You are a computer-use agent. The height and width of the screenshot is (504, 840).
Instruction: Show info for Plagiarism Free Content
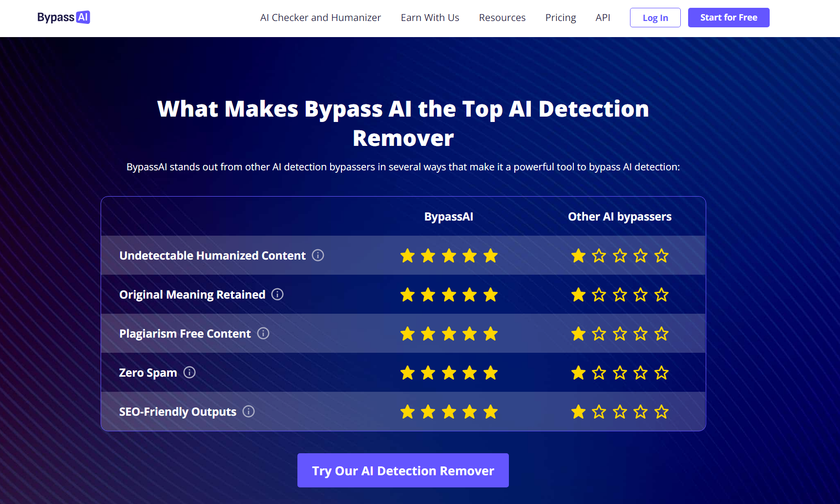click(263, 333)
